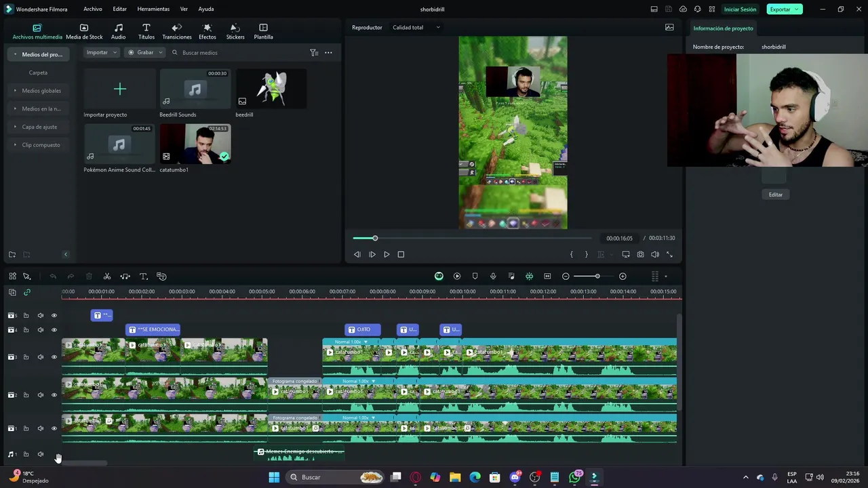Screen dimensions: 868x488
Task: Click the Editar button in project info
Action: click(776, 195)
